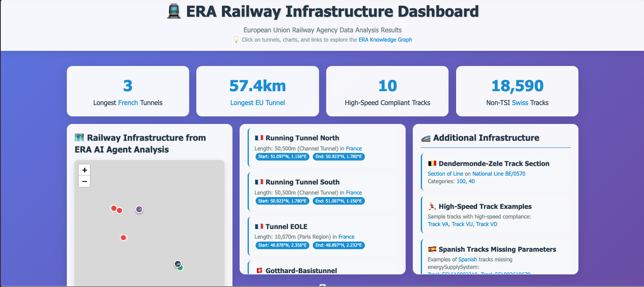Image resolution: width=644 pixels, height=287 pixels.
Task: Open the Longest EU Tunnel link
Action: point(258,103)
